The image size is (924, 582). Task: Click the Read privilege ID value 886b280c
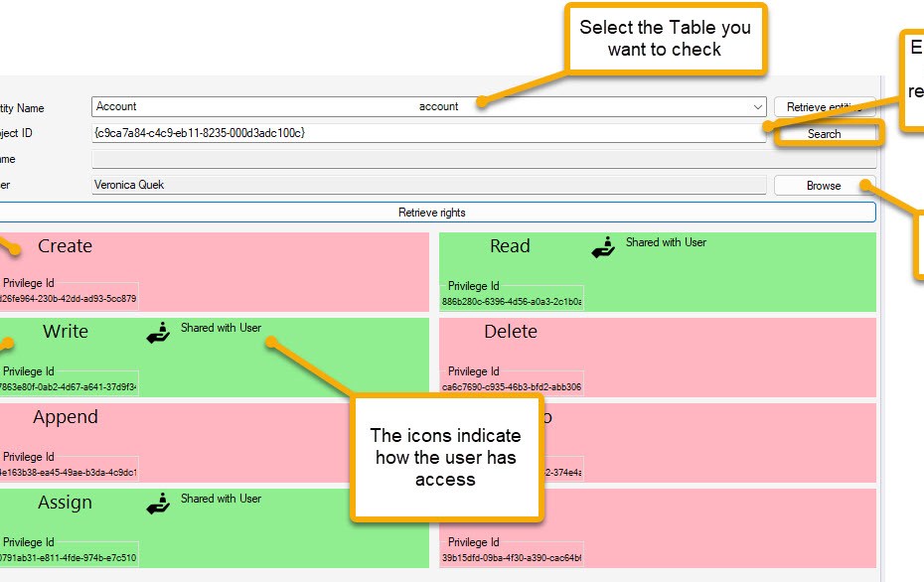coord(512,302)
